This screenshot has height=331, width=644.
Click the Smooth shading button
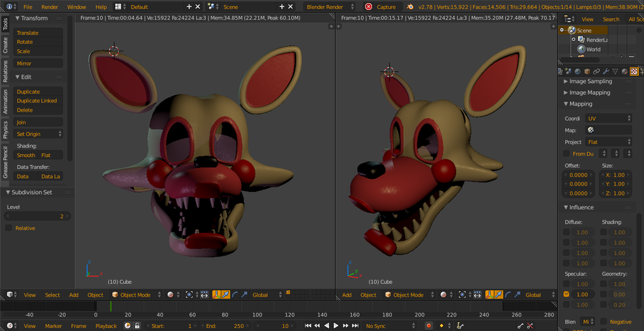[x=26, y=155]
